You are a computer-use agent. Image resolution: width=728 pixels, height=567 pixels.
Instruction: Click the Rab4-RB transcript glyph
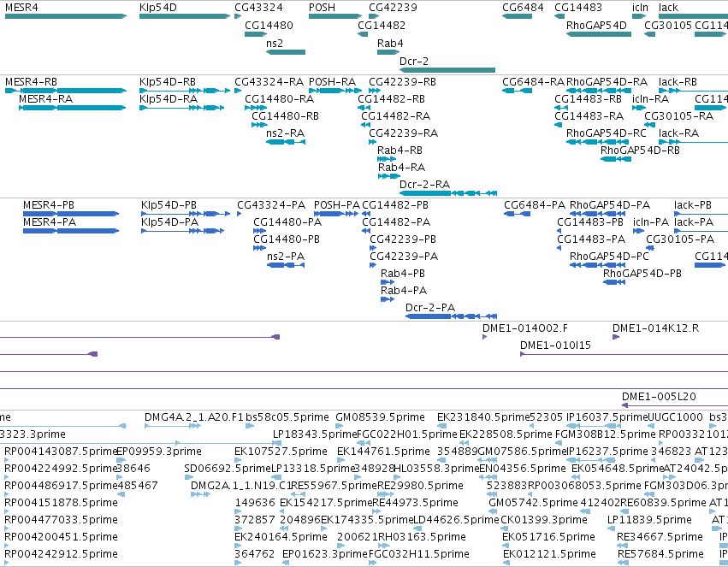(x=387, y=159)
